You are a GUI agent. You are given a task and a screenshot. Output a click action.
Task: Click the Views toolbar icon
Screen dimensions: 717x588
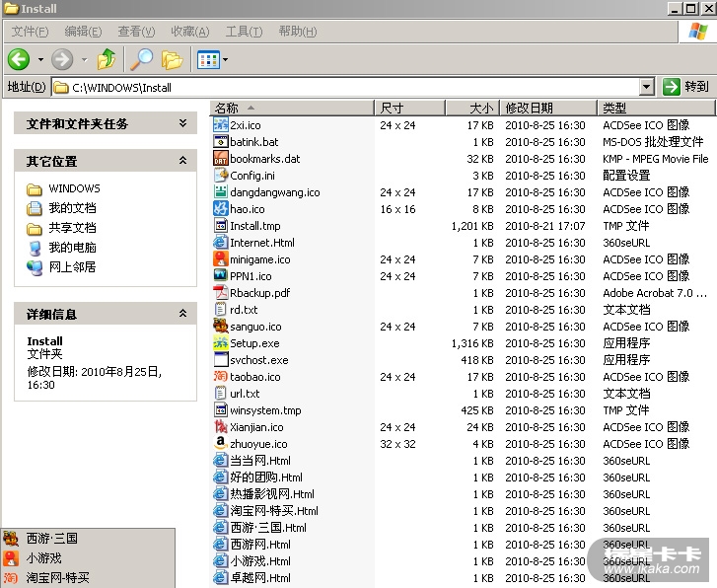pos(207,59)
